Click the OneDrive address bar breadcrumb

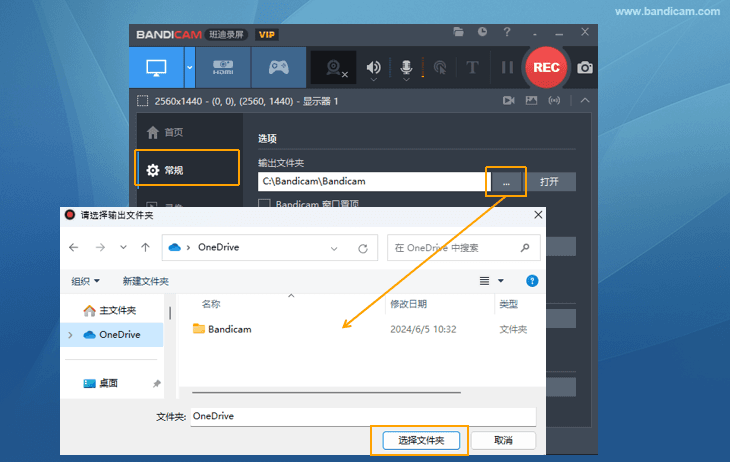(218, 247)
